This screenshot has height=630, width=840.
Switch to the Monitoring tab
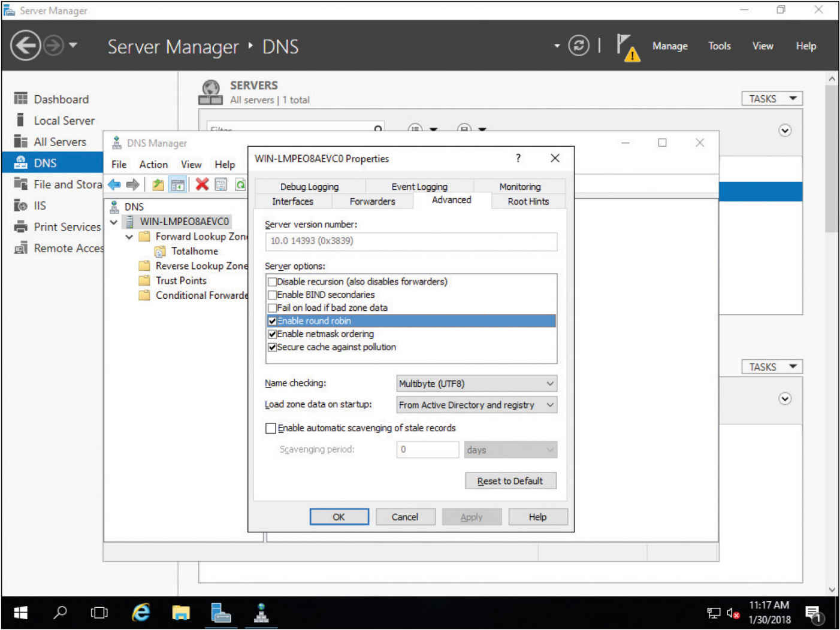click(x=520, y=186)
